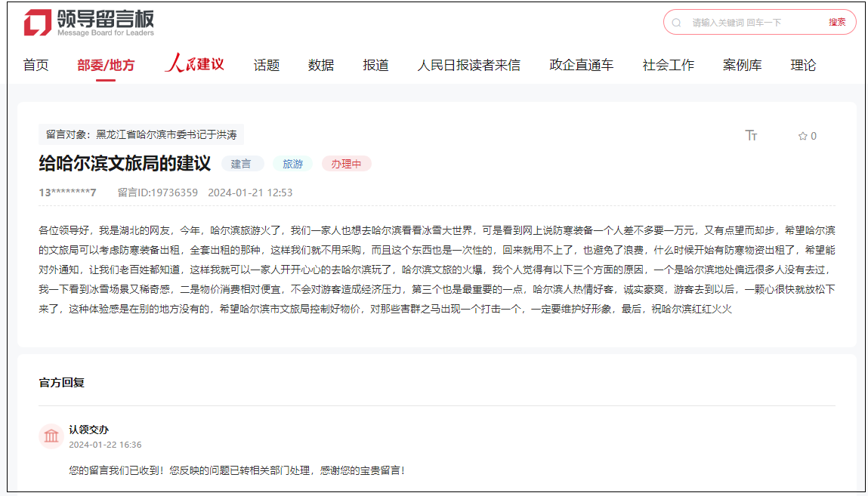This screenshot has width=868, height=496.
Task: Switch to the 话题 tab
Action: click(266, 65)
